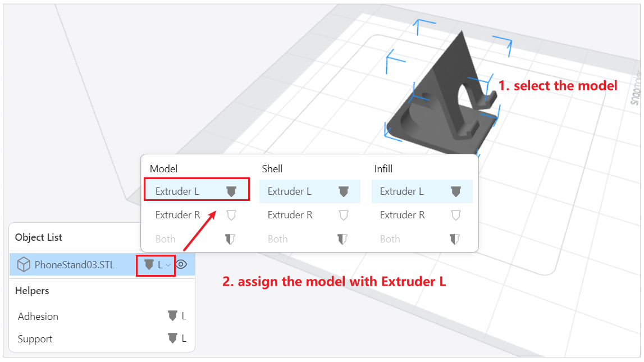The width and height of the screenshot is (644, 362).
Task: Select Extruder R under Model column
Action: (197, 215)
